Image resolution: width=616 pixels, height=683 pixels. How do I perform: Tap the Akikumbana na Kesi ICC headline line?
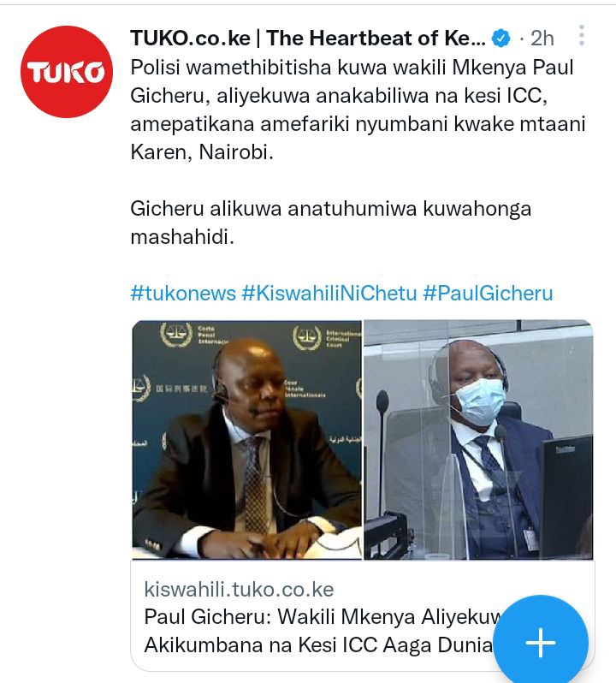click(x=318, y=645)
